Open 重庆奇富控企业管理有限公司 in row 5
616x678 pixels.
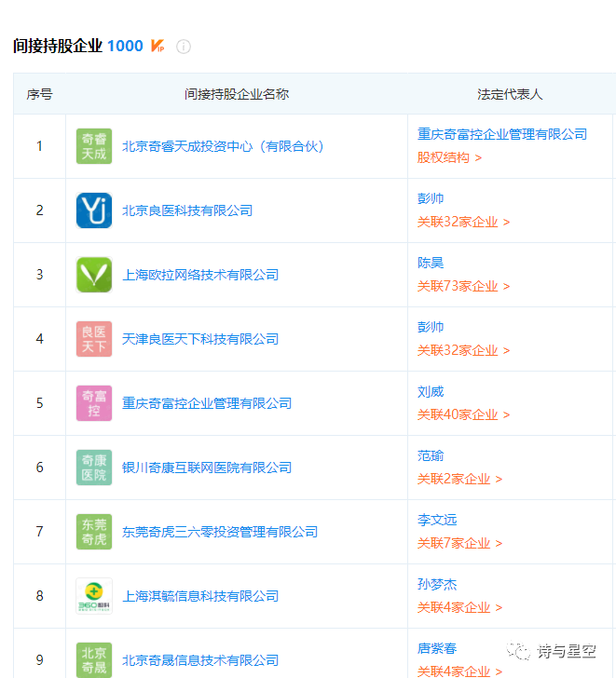pos(207,403)
